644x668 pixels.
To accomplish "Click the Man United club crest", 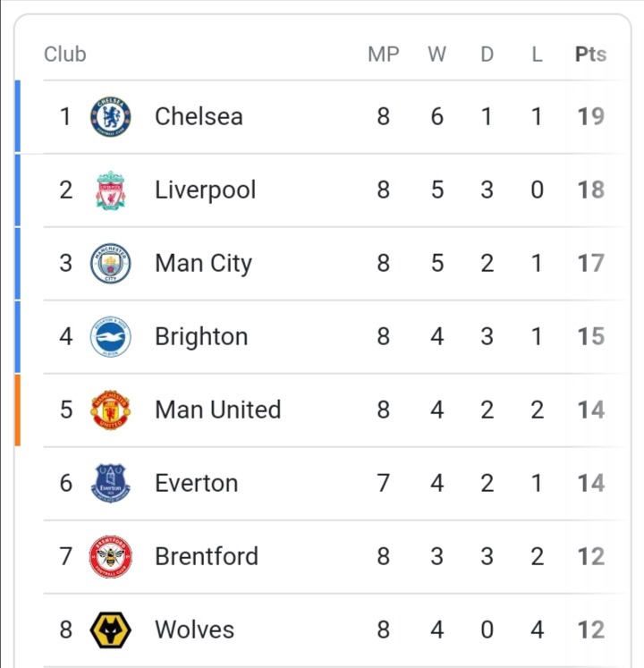I will point(110,410).
